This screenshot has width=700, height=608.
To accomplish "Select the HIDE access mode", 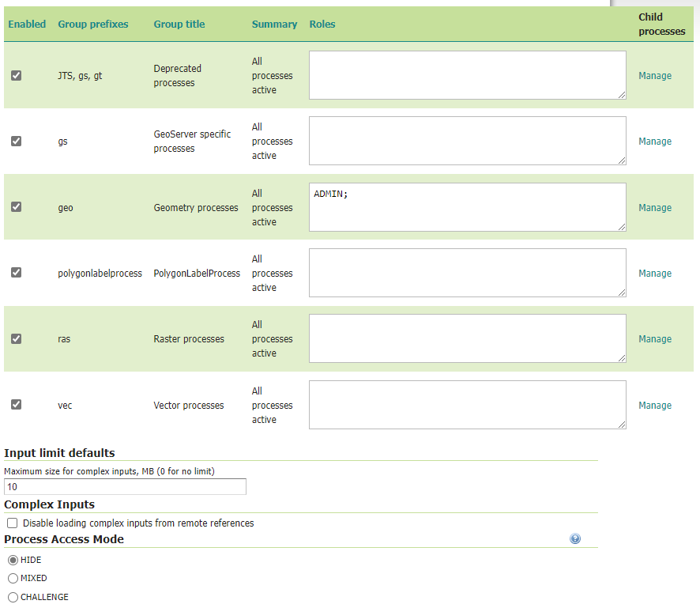I will (x=13, y=560).
